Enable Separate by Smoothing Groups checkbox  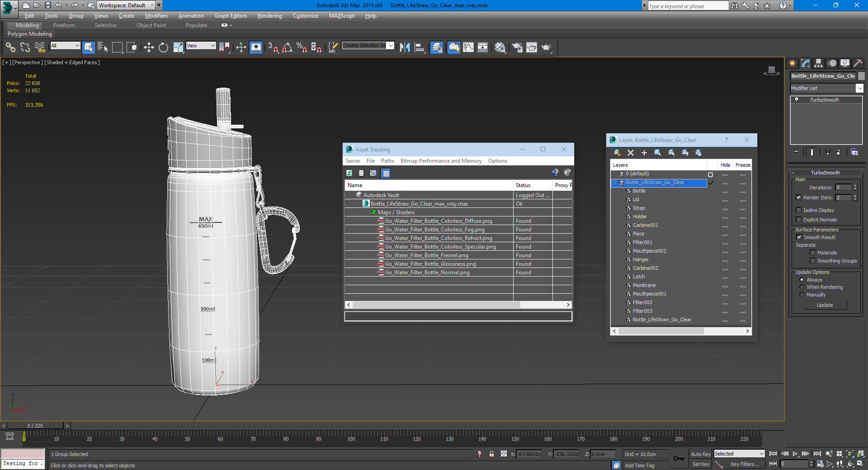pyautogui.click(x=812, y=260)
